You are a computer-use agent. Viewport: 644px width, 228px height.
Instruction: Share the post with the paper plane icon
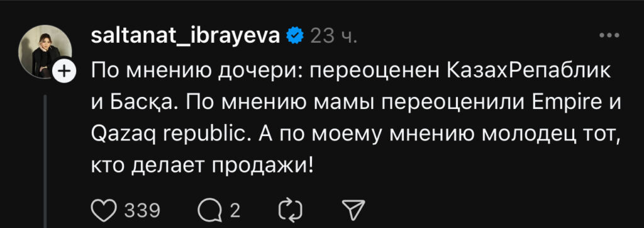click(353, 211)
